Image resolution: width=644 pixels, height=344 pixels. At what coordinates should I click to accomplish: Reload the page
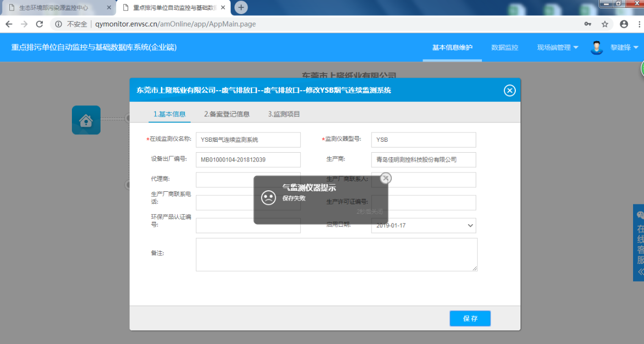(x=40, y=24)
